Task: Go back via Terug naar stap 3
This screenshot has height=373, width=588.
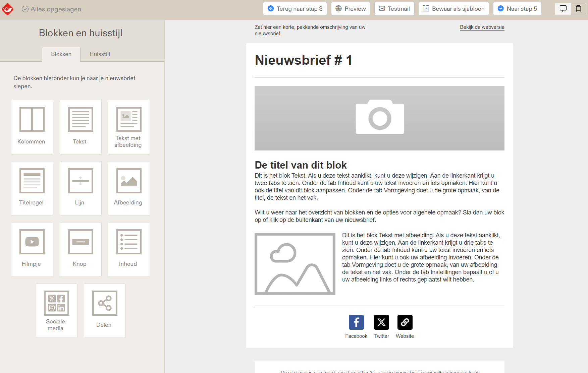Action: [x=295, y=9]
